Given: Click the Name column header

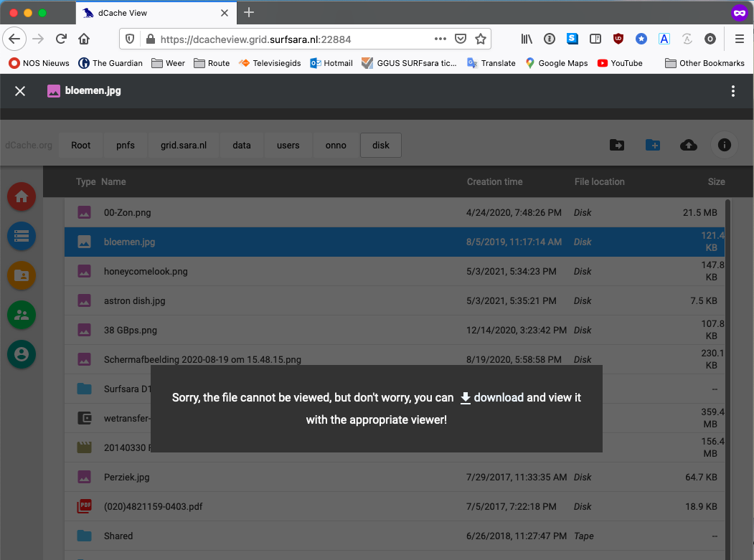Looking at the screenshot, I should click(x=113, y=181).
